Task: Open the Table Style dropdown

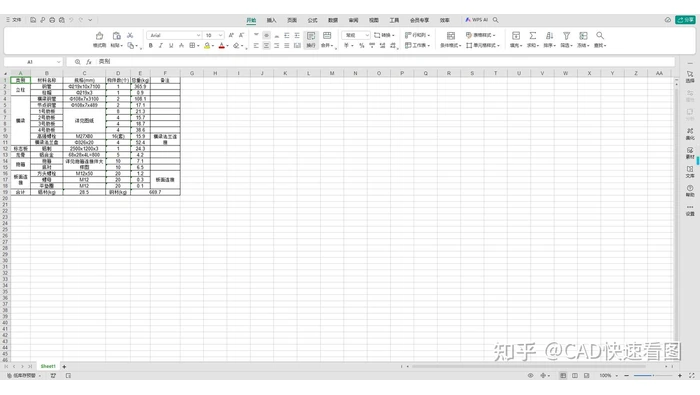Action: 481,35
